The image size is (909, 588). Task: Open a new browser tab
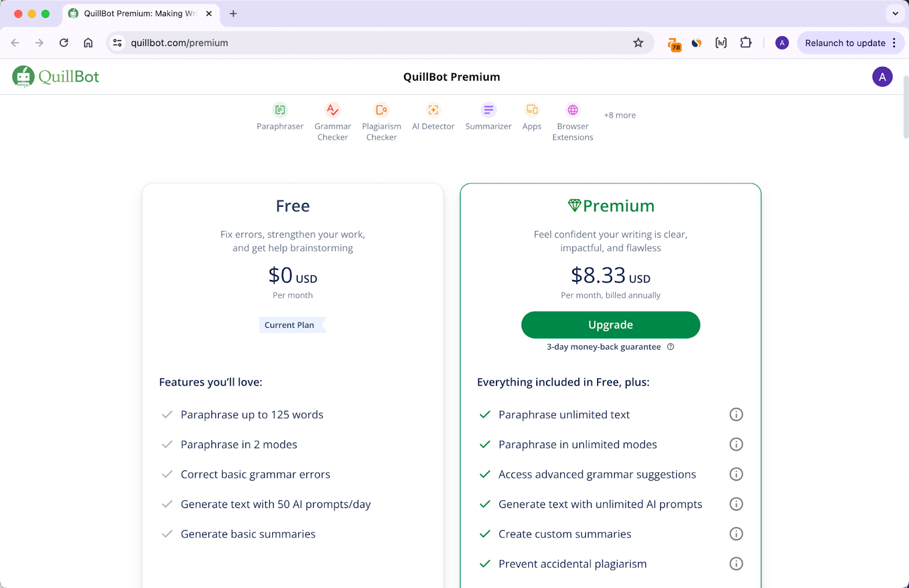coord(233,14)
